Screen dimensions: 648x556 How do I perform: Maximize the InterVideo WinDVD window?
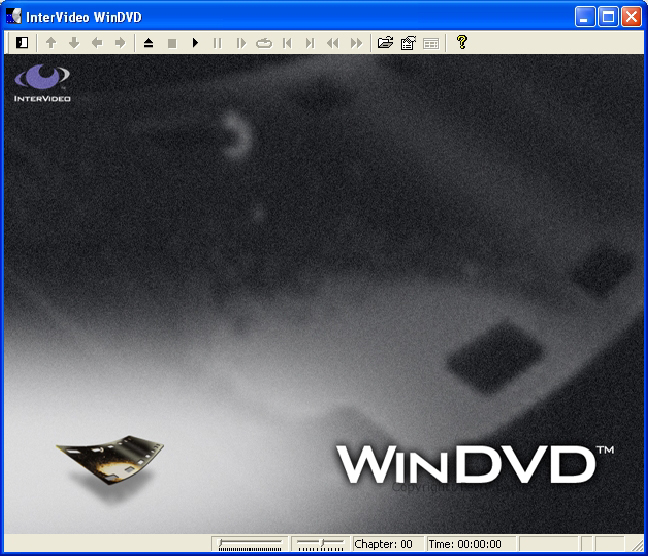click(608, 17)
